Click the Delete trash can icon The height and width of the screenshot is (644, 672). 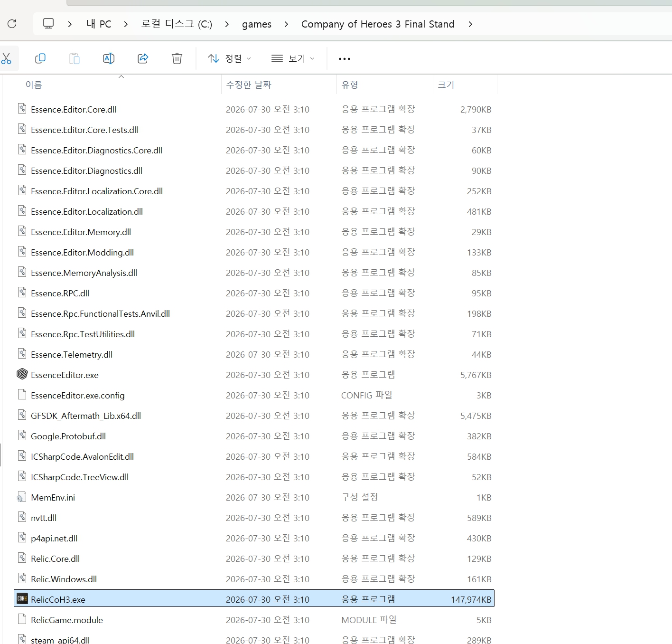(x=177, y=58)
